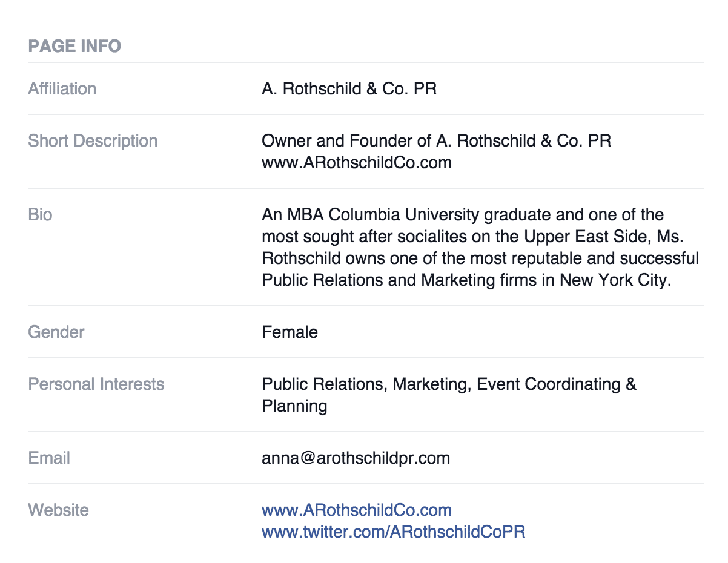Click the anna@arothschildpr.com email address

tap(356, 458)
